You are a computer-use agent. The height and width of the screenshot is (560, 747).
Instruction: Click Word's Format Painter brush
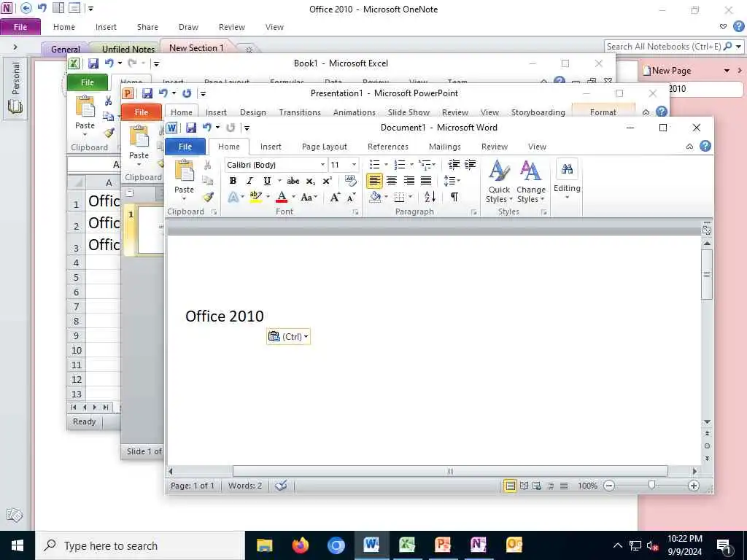click(x=208, y=197)
